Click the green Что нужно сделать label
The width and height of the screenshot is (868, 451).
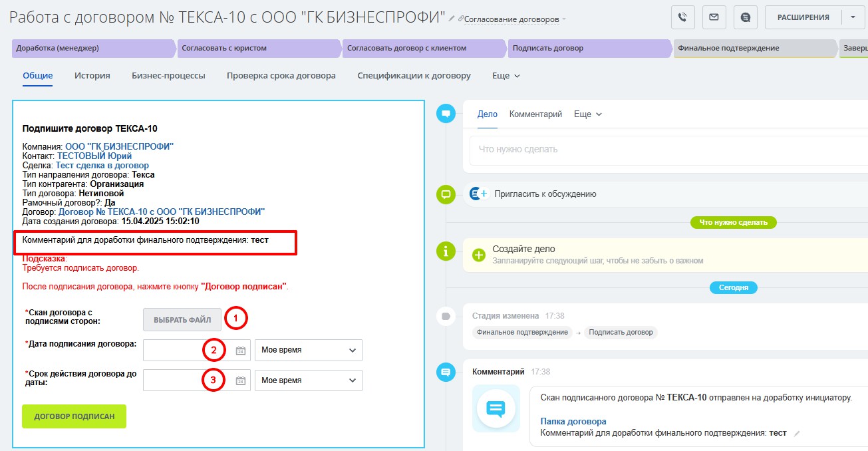click(x=734, y=222)
